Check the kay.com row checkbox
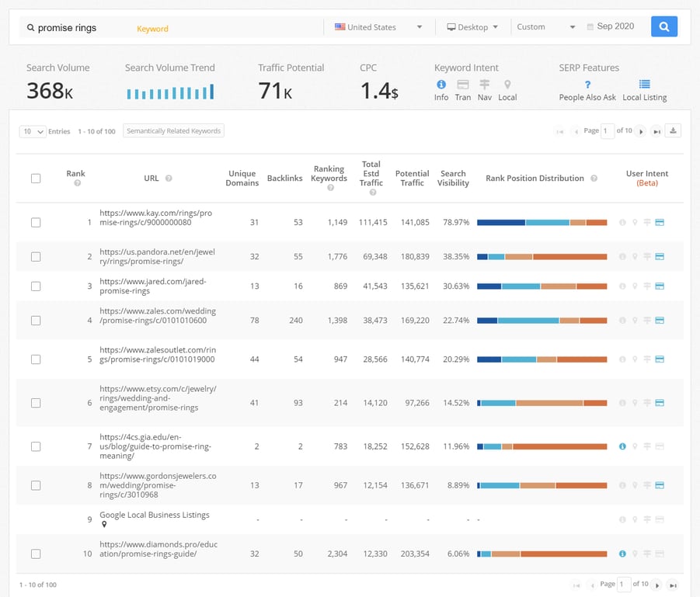 [x=36, y=222]
